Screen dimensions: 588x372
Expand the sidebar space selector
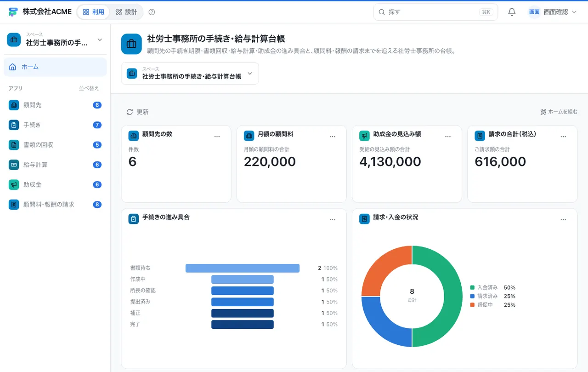[x=55, y=40]
